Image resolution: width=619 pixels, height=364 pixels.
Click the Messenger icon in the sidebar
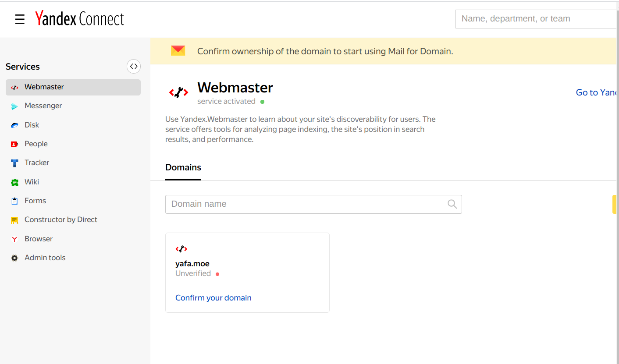click(x=14, y=106)
